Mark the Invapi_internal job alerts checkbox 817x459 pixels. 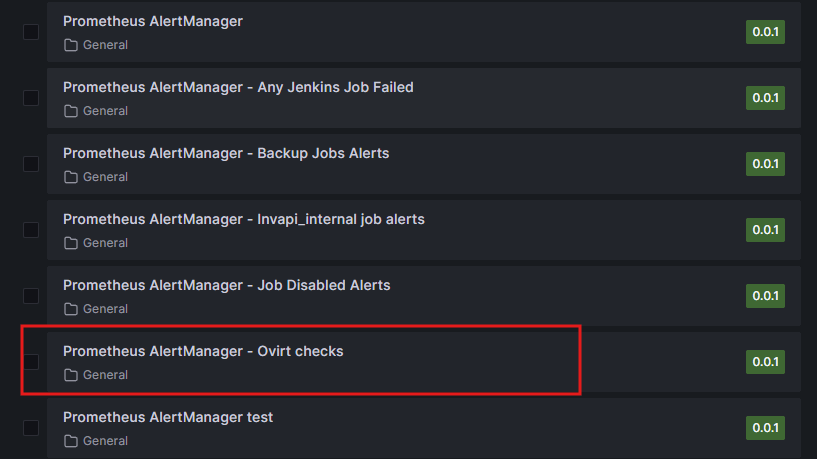(x=31, y=230)
